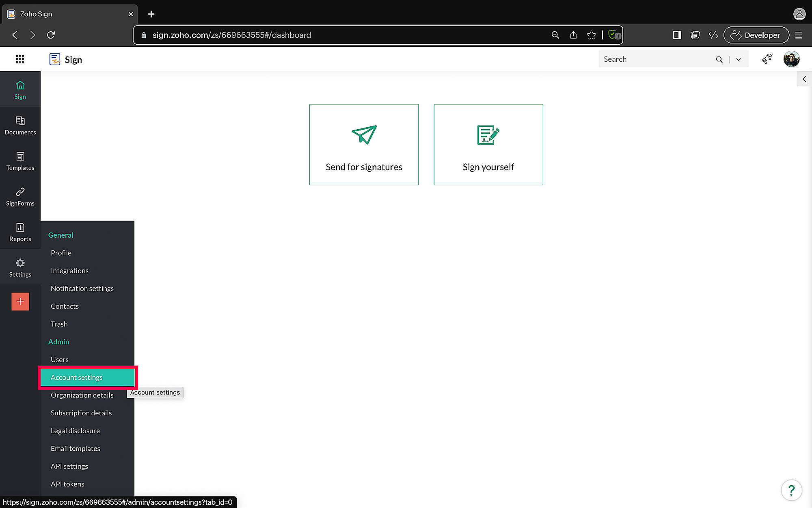Select Notification settings menu item
This screenshot has height=508, width=812.
point(82,289)
